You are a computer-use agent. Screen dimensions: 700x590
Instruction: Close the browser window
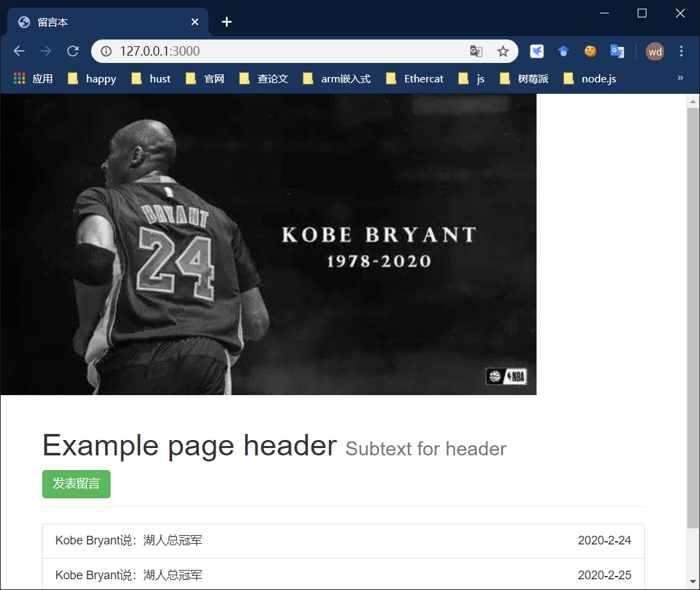tap(680, 13)
